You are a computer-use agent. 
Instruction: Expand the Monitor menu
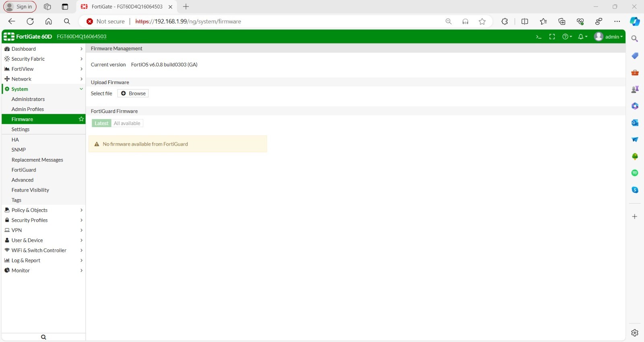click(x=43, y=270)
